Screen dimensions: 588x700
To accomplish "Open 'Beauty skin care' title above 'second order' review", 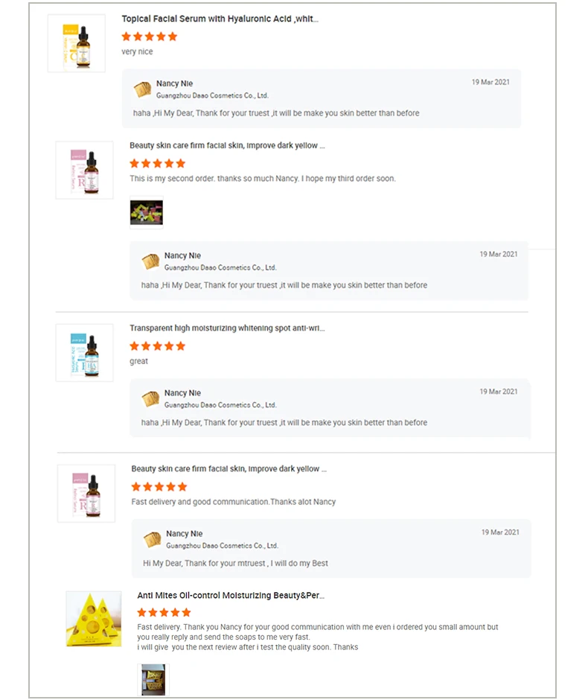I will click(227, 146).
